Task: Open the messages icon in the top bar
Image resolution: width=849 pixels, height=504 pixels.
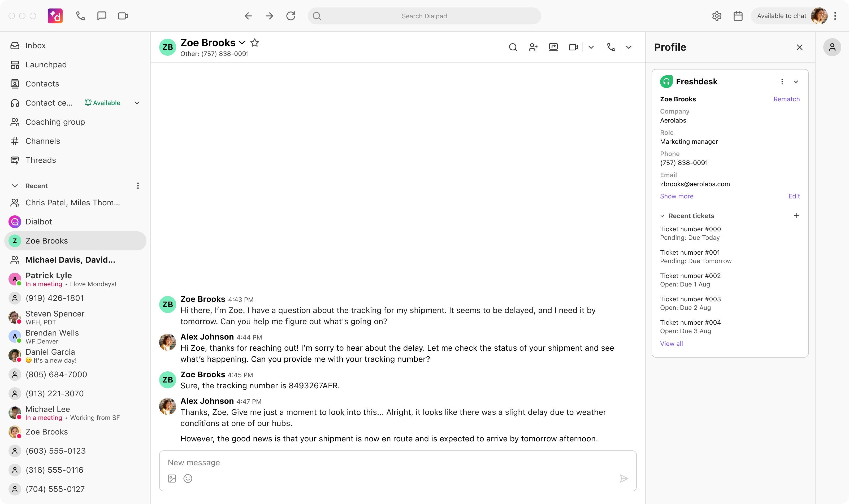Action: pos(102,16)
